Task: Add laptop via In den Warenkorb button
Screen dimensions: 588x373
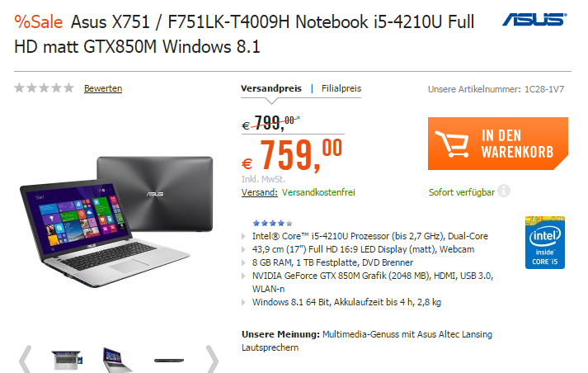Action: point(498,144)
